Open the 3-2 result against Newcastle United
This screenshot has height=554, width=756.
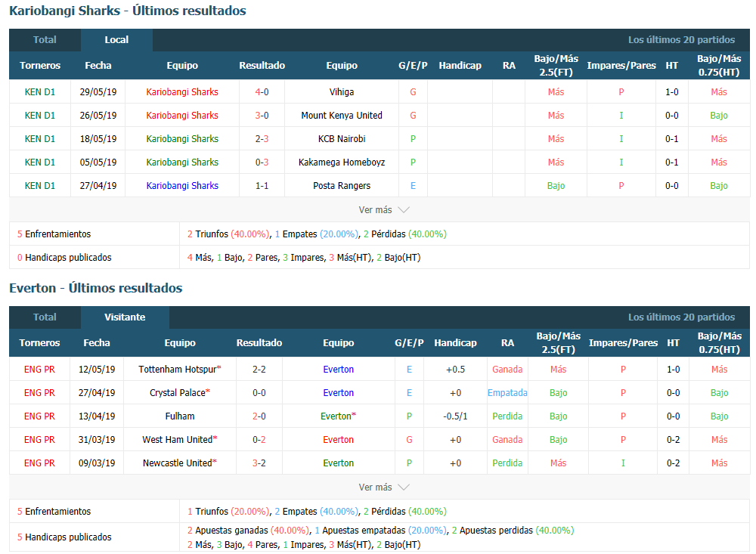pos(259,463)
